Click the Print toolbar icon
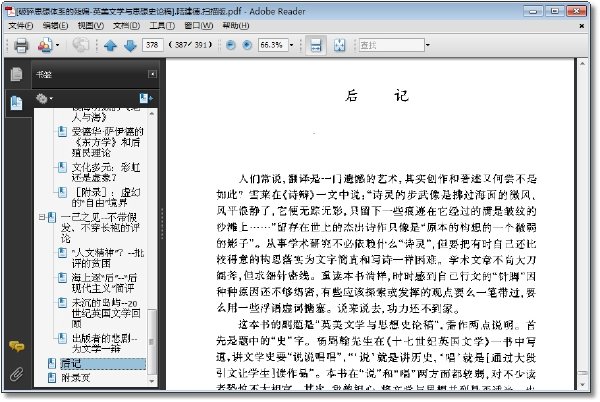600x402 pixels. 21,45
